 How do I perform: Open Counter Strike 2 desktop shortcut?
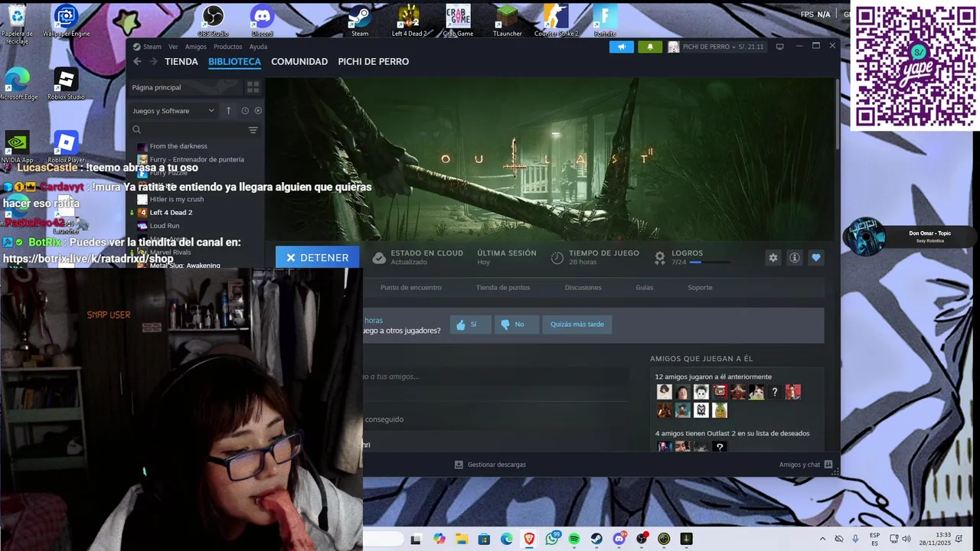coord(556,21)
